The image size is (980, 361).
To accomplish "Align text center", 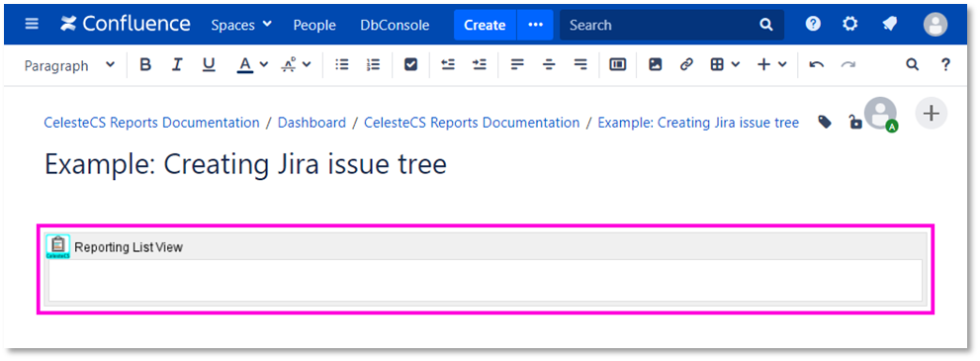I will pos(549,65).
